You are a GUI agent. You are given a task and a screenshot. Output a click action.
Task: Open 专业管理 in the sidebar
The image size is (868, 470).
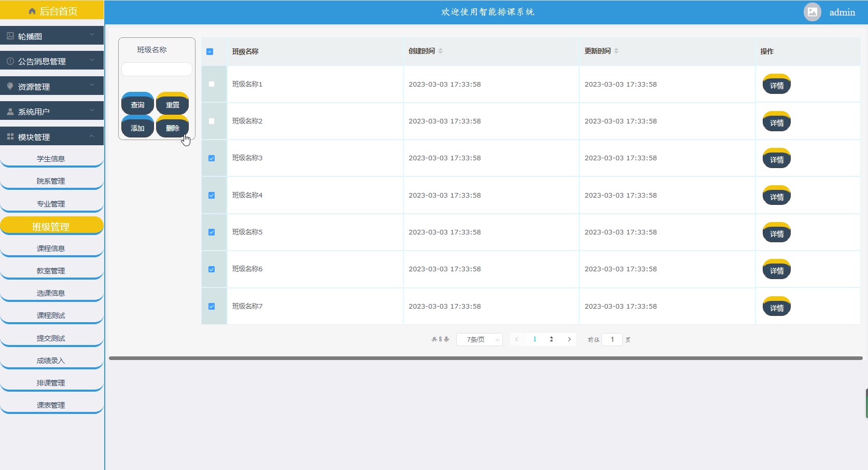(51, 204)
